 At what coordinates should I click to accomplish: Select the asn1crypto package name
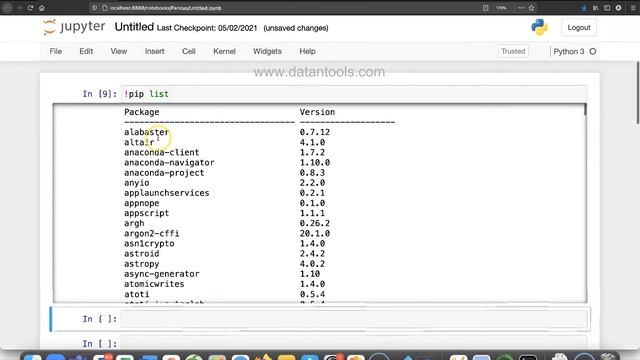coord(149,243)
